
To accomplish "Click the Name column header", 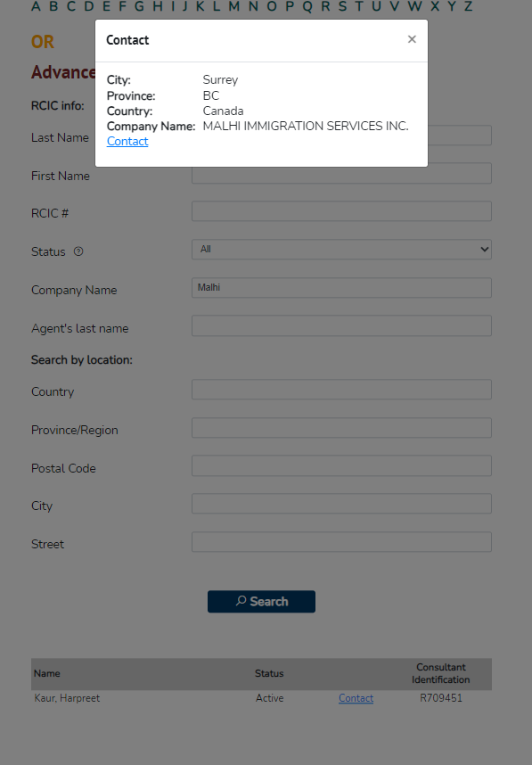I will pos(47,674).
